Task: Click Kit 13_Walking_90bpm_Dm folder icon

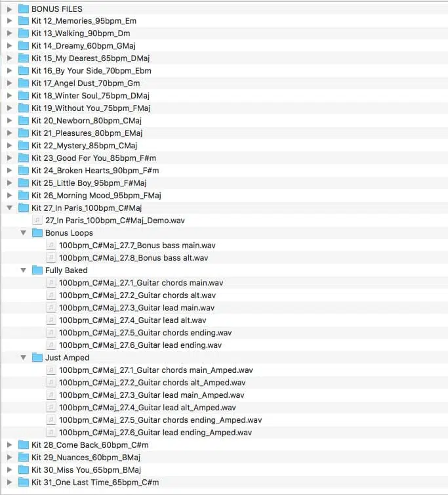Action: (x=24, y=33)
